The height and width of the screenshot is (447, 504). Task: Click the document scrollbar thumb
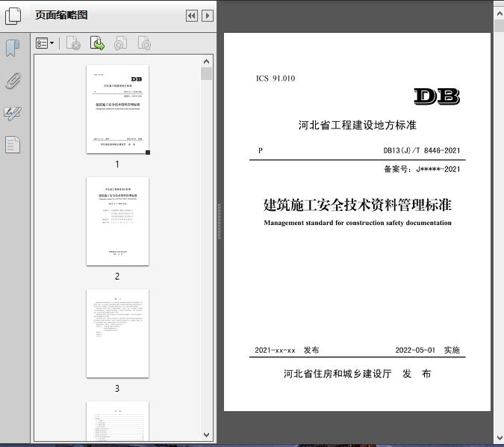point(500,25)
